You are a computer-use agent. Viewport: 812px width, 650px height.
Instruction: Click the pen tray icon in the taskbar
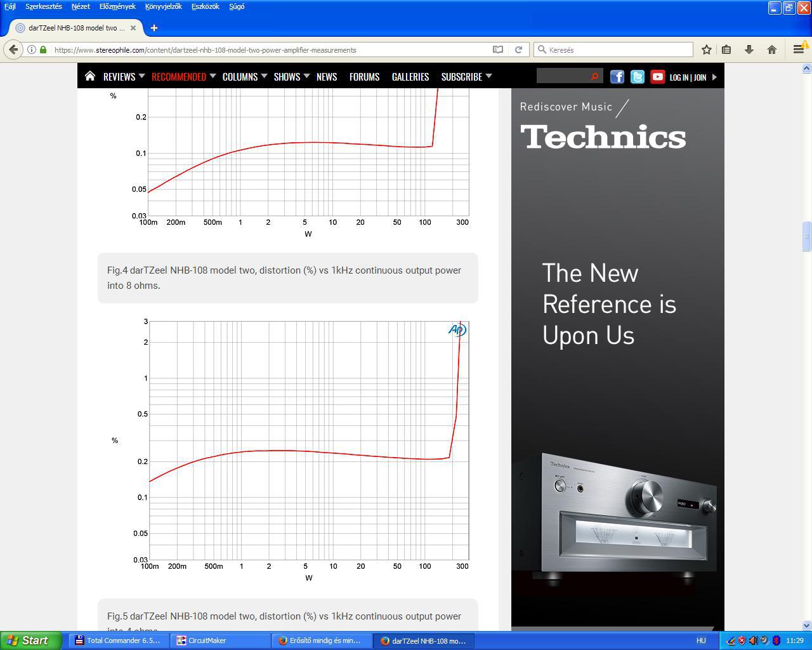731,640
